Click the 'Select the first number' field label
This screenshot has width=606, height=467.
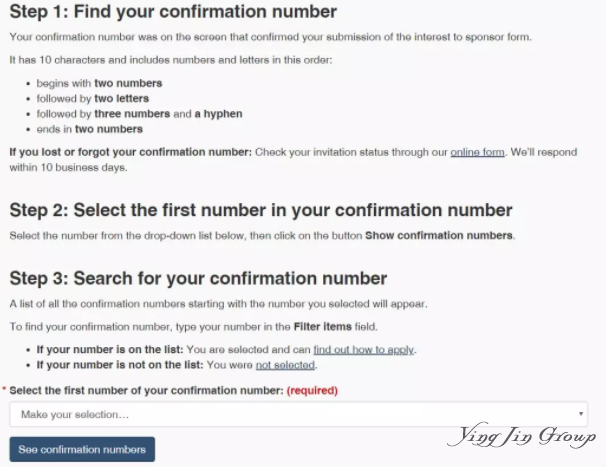point(146,390)
